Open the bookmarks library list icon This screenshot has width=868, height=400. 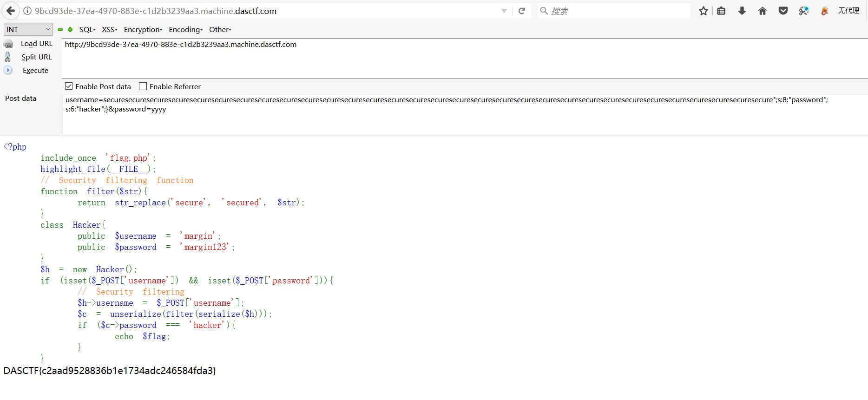[721, 11]
